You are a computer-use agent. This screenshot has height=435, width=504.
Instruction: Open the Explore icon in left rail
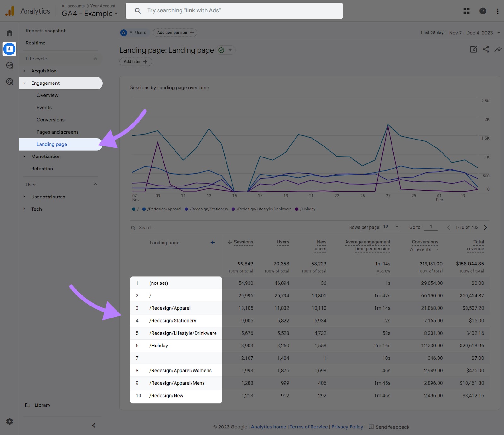[x=9, y=65]
